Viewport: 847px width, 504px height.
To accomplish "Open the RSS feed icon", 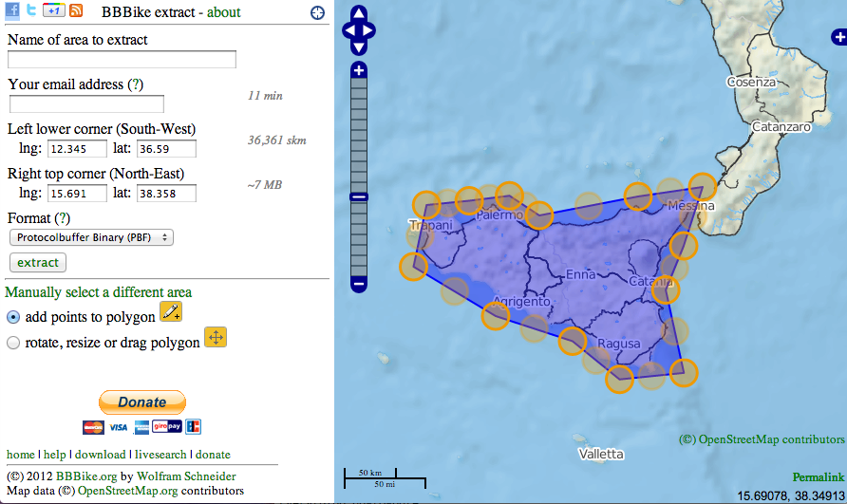I will tap(76, 10).
